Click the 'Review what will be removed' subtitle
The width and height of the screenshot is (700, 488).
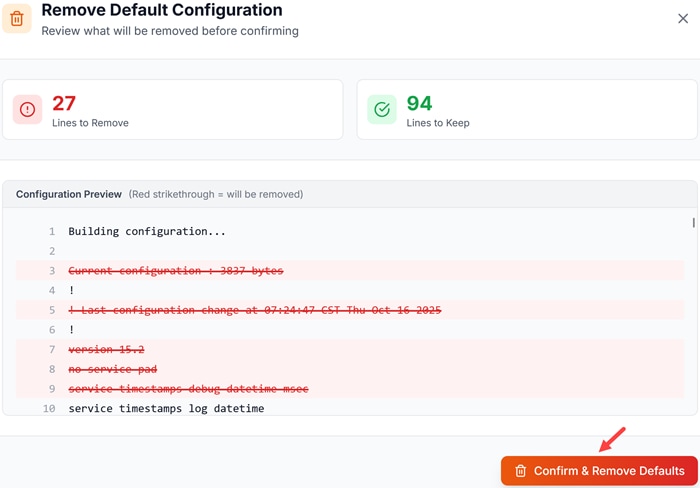click(170, 31)
